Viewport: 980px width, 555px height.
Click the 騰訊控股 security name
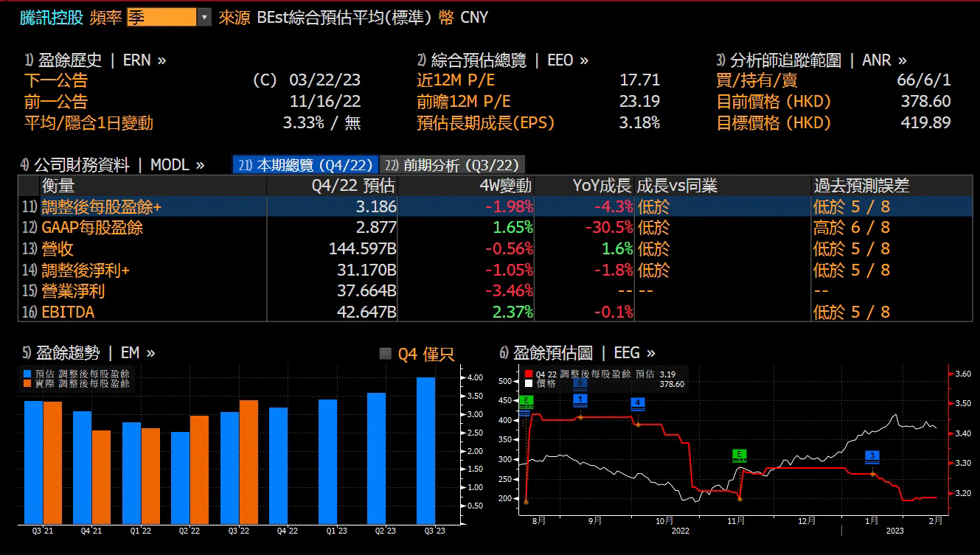point(52,18)
